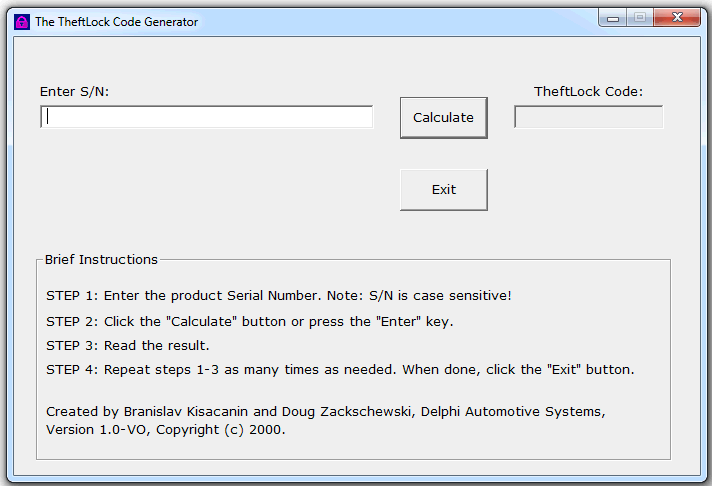Click the 'Version 1.0-VO, Copyright (c) 2000.' text
Screen dimensions: 712x486
pos(166,430)
